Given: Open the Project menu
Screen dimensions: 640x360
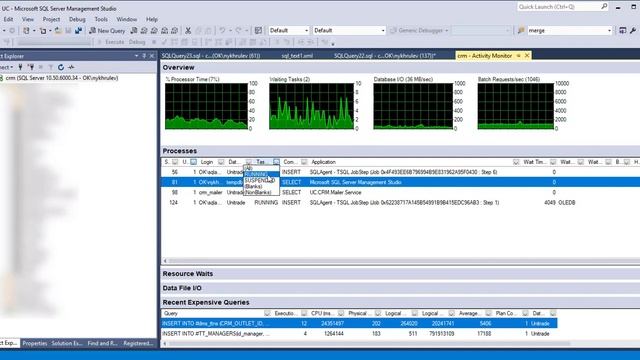Looking at the screenshot, I should click(x=51, y=19).
